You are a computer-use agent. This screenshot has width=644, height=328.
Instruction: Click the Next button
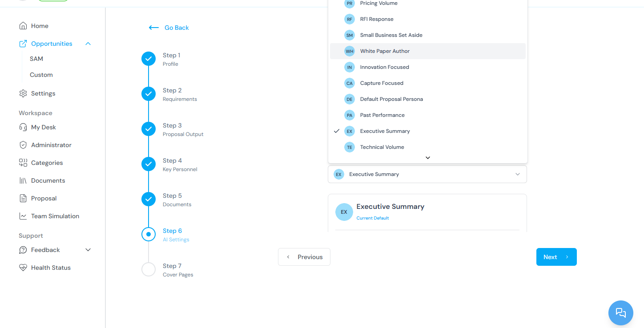556,257
